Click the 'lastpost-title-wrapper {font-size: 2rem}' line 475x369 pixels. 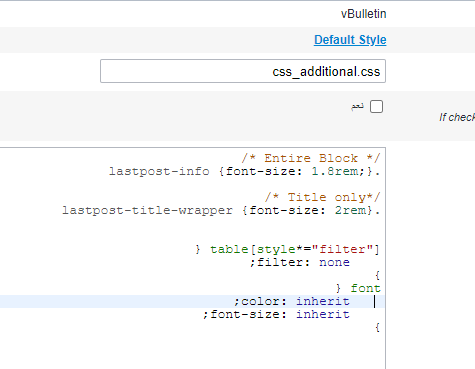(221, 210)
